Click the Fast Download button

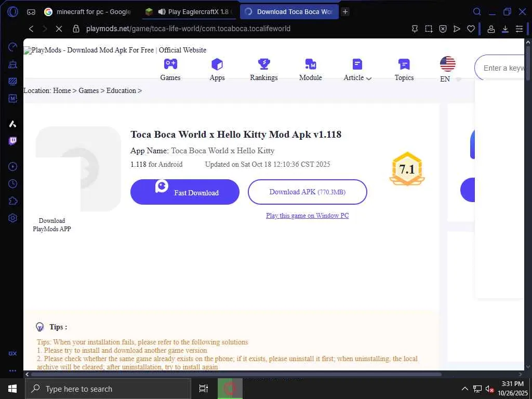click(185, 192)
